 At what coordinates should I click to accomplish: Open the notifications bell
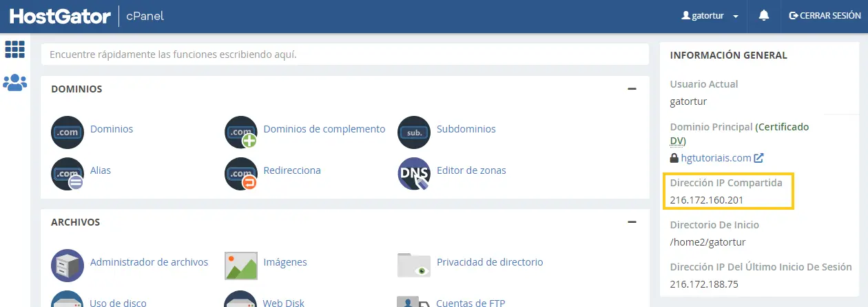[x=764, y=15]
